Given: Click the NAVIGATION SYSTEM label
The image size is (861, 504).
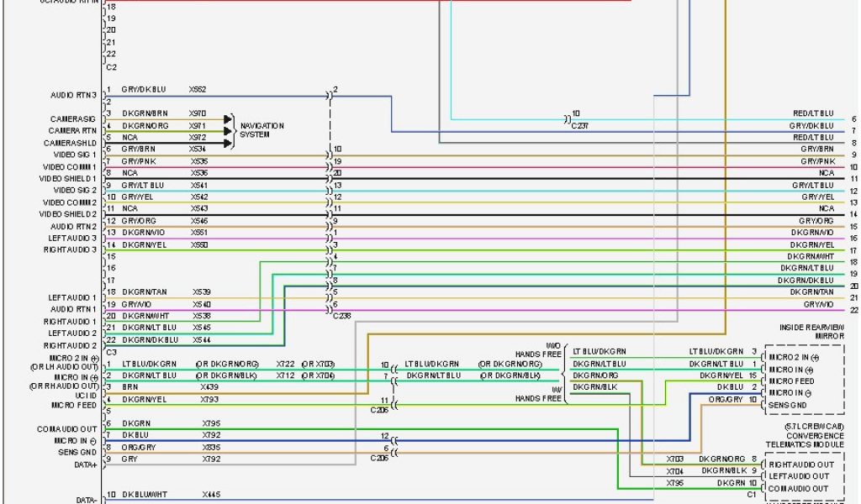Looking at the screenshot, I should pos(261,130).
